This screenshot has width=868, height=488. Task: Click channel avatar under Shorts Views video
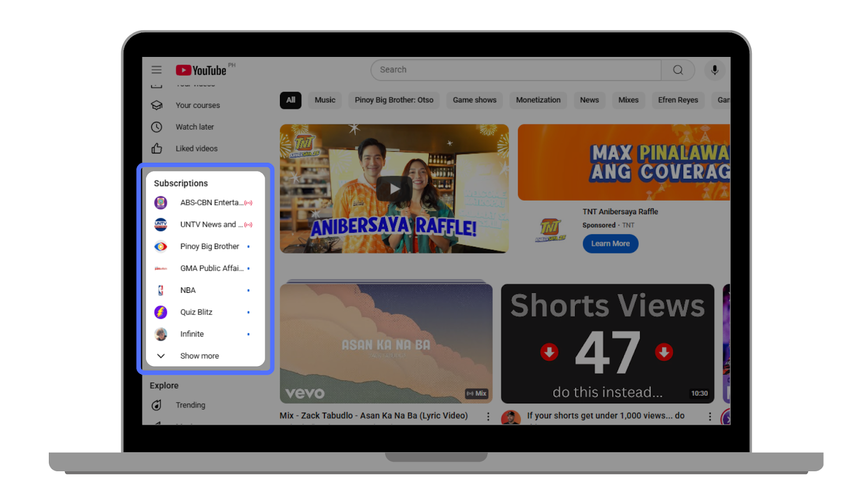point(510,418)
